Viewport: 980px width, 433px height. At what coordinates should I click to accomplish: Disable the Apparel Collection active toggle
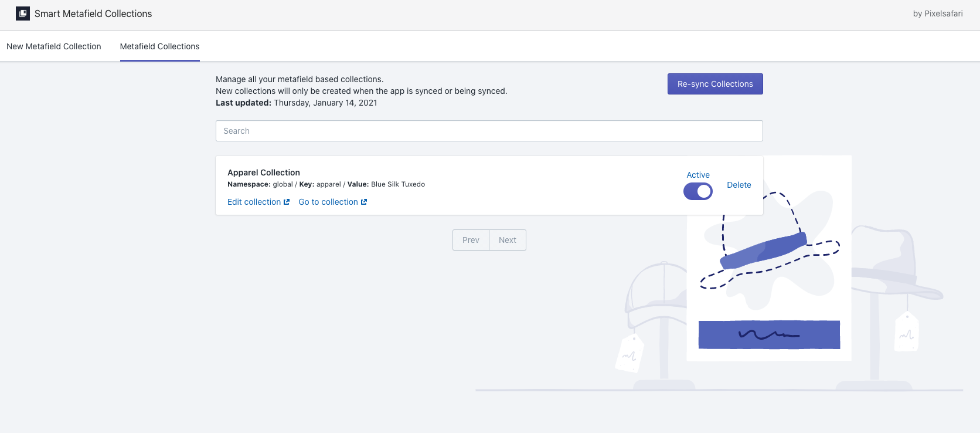click(x=697, y=191)
